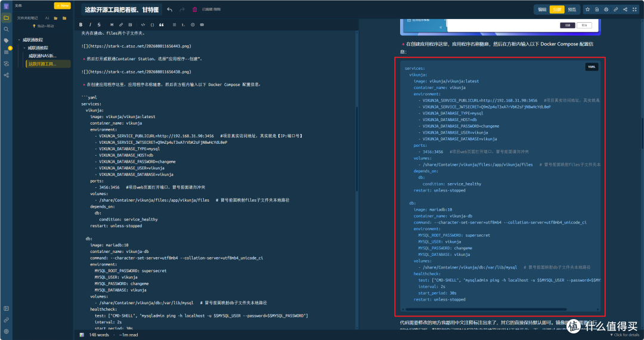
Task: Click the '~1m read' status text
Action: pos(129,335)
